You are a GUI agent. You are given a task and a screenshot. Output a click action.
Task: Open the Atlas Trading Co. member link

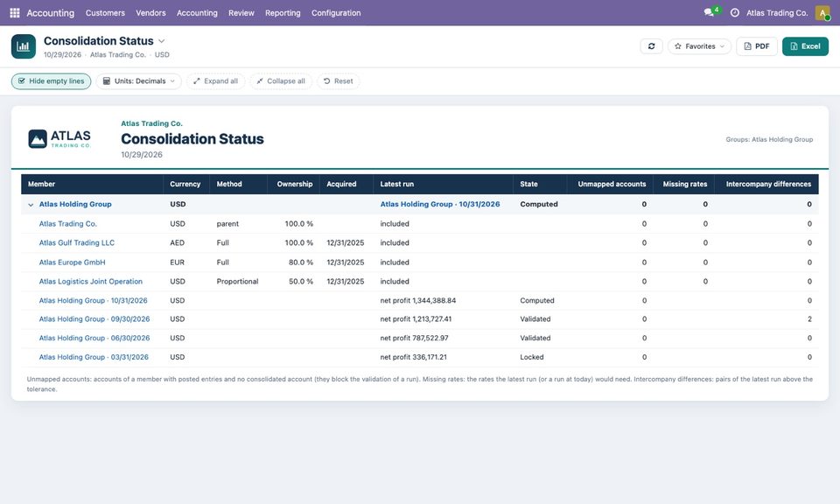(x=68, y=224)
